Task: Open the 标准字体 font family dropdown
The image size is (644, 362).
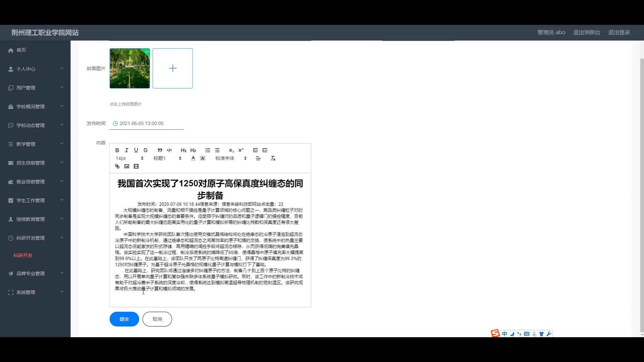Action: click(231, 158)
